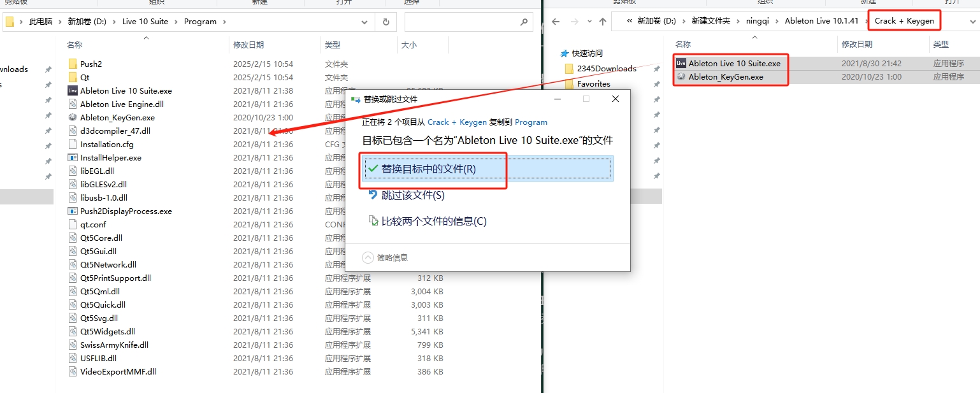Click the Ableton Live Engine.dll icon
The image size is (980, 393).
pyautogui.click(x=73, y=104)
